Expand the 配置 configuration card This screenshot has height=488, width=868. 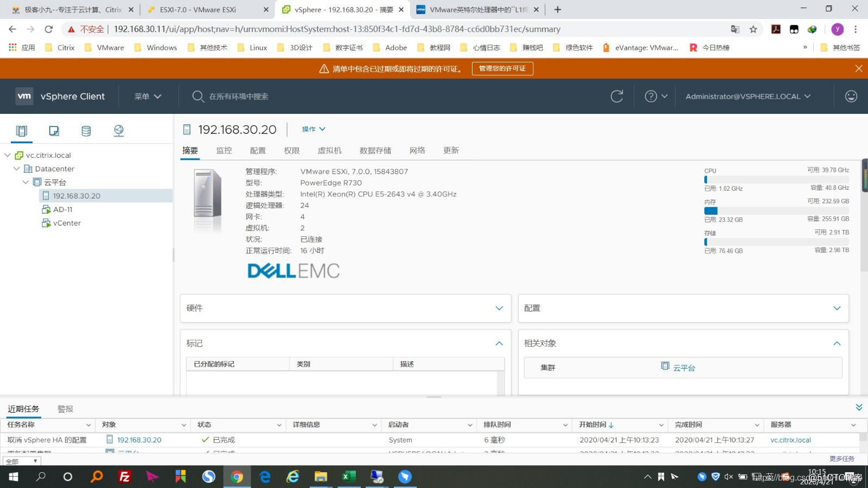[x=837, y=308]
